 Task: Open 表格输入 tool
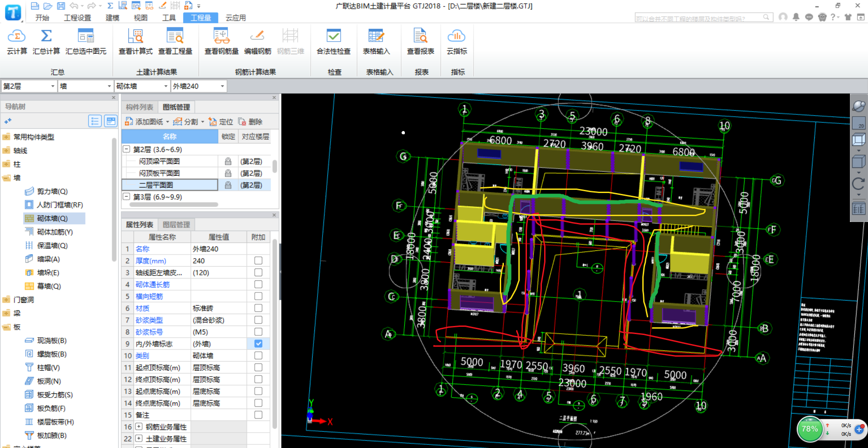tap(376, 42)
